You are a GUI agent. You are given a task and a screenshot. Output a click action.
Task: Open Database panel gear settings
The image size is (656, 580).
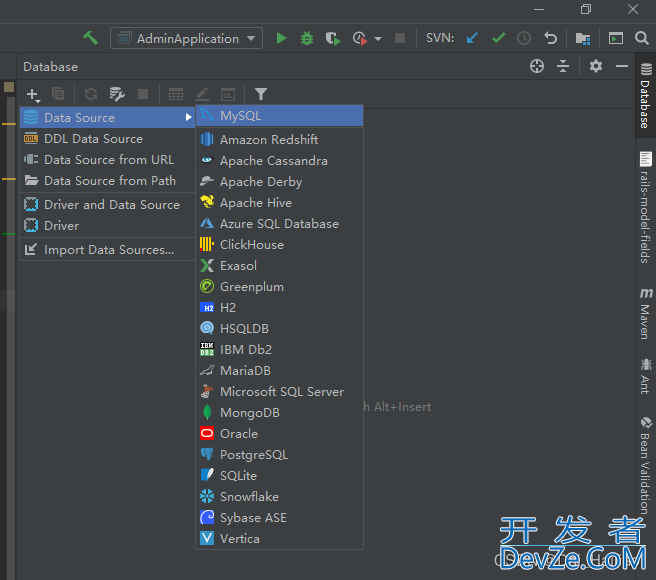click(x=596, y=66)
